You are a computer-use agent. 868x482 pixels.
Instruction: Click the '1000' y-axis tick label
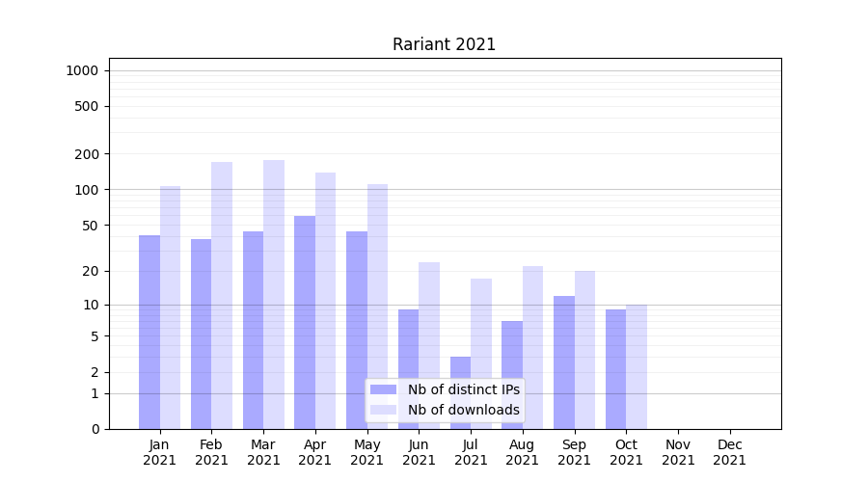click(x=82, y=70)
